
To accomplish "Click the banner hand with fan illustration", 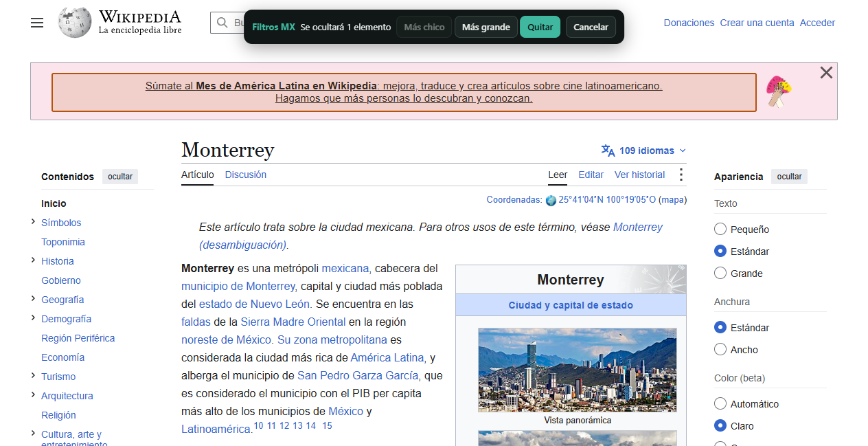I will pos(779,91).
